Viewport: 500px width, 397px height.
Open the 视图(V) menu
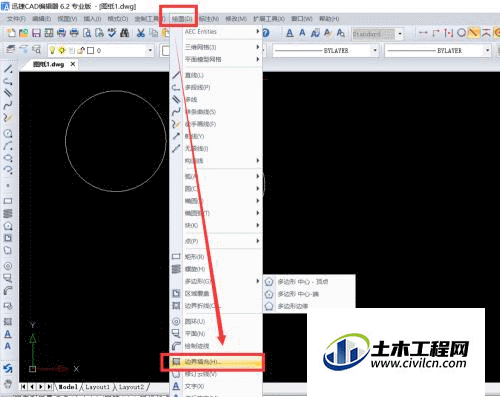click(x=67, y=19)
